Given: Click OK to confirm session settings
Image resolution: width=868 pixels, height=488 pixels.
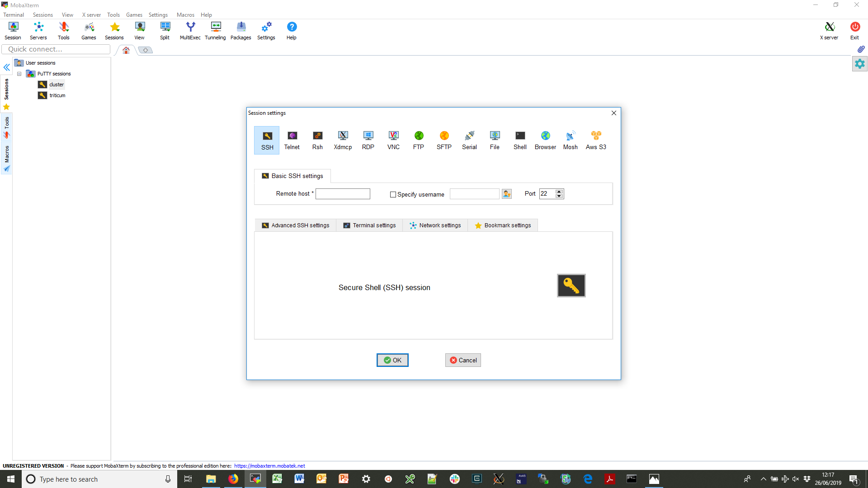Looking at the screenshot, I should click(393, 360).
